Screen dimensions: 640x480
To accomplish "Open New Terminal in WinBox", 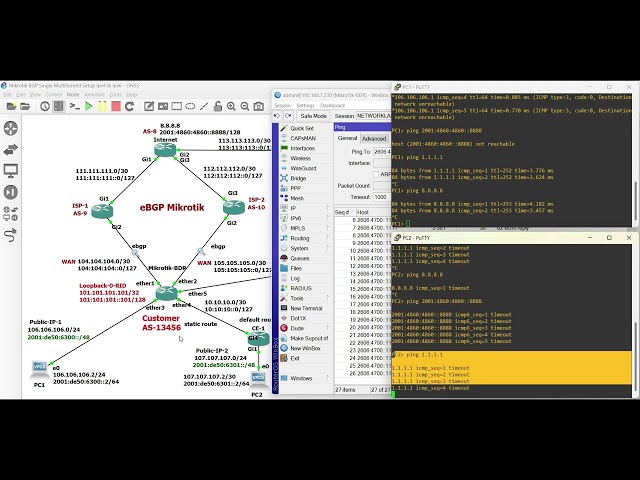I will (306, 308).
